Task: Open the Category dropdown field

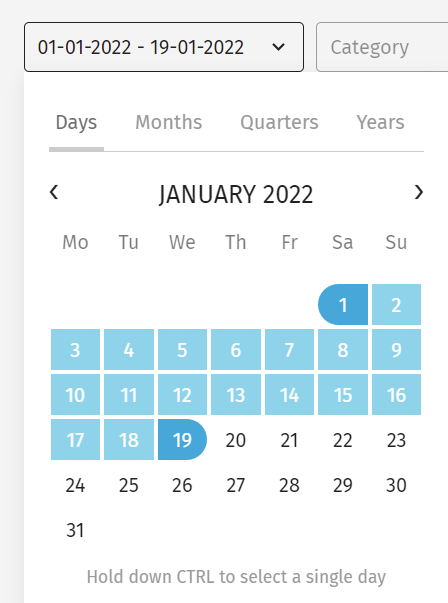Action: [x=382, y=47]
